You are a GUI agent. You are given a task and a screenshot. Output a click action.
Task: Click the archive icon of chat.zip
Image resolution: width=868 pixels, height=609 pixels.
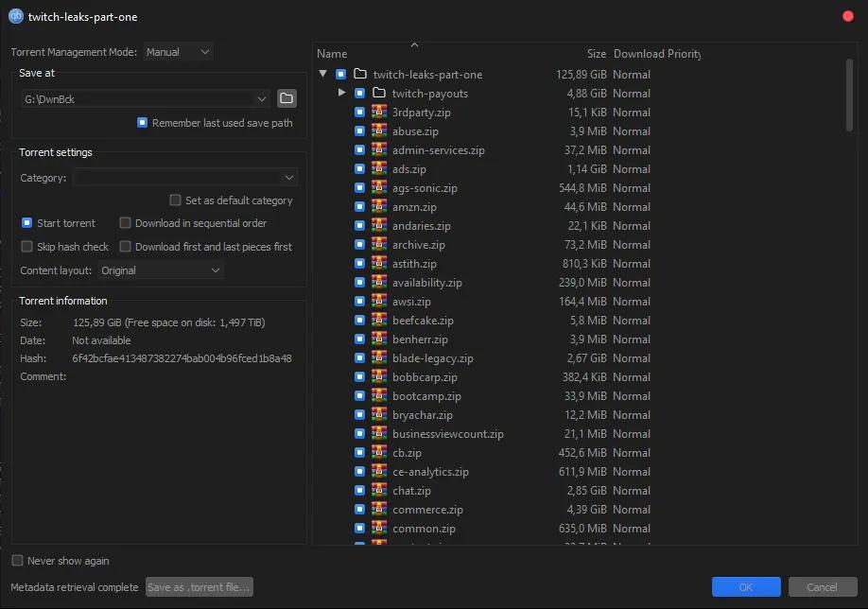click(378, 490)
